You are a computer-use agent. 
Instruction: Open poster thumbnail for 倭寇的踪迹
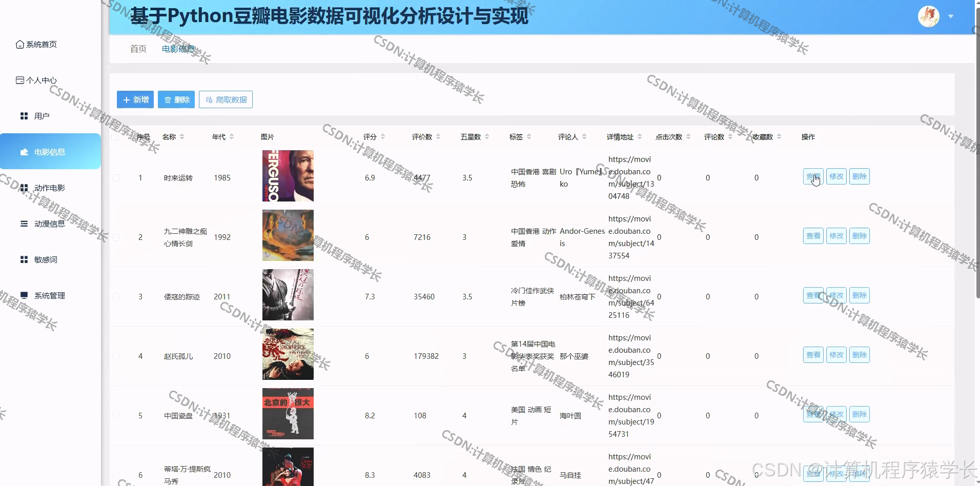coord(288,295)
